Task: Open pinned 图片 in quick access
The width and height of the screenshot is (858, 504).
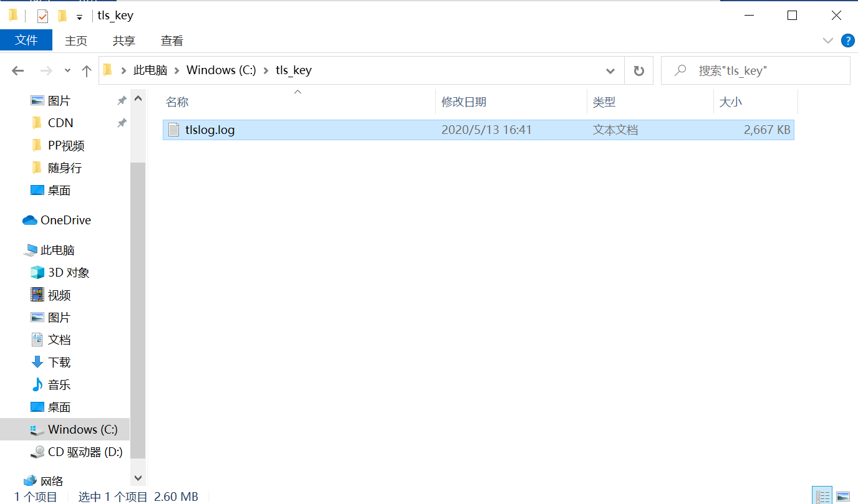Action: pos(59,100)
